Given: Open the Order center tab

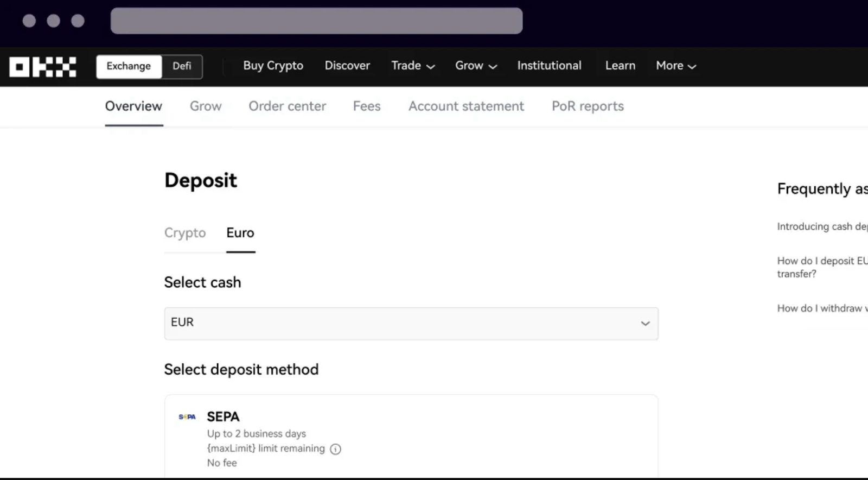Looking at the screenshot, I should click(287, 106).
